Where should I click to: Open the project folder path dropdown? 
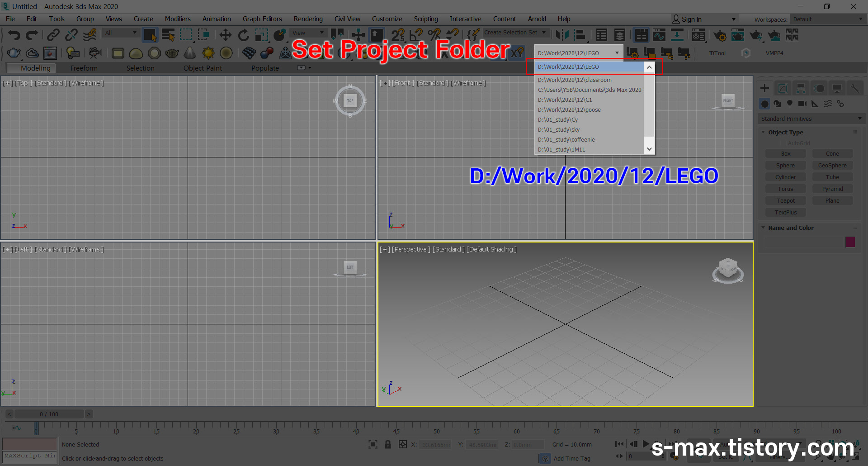[579, 53]
